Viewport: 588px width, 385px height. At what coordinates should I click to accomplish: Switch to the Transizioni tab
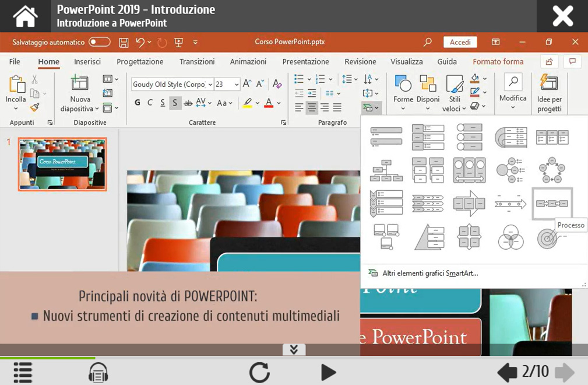coord(197,61)
